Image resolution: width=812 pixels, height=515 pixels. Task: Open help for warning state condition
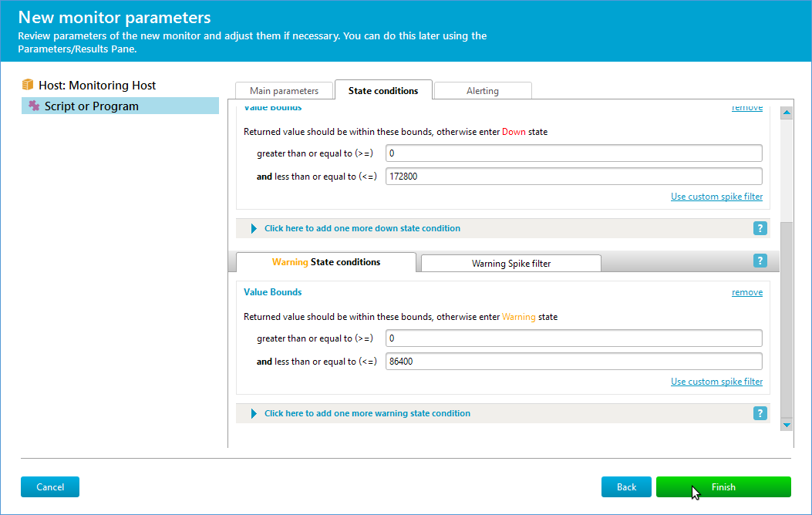click(760, 413)
